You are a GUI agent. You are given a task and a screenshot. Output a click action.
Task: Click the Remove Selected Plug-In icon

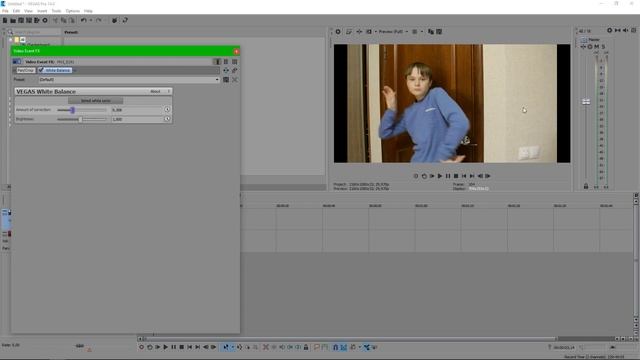(x=235, y=71)
